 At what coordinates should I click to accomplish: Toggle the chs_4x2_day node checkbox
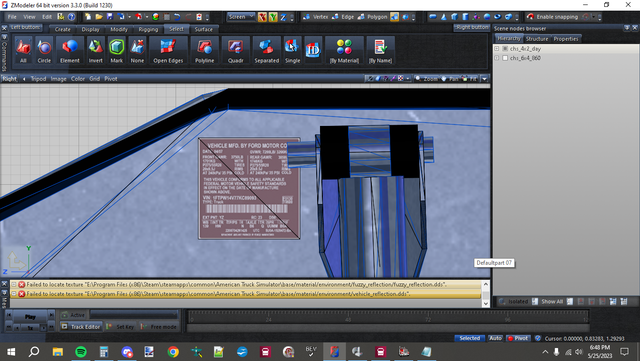[505, 49]
